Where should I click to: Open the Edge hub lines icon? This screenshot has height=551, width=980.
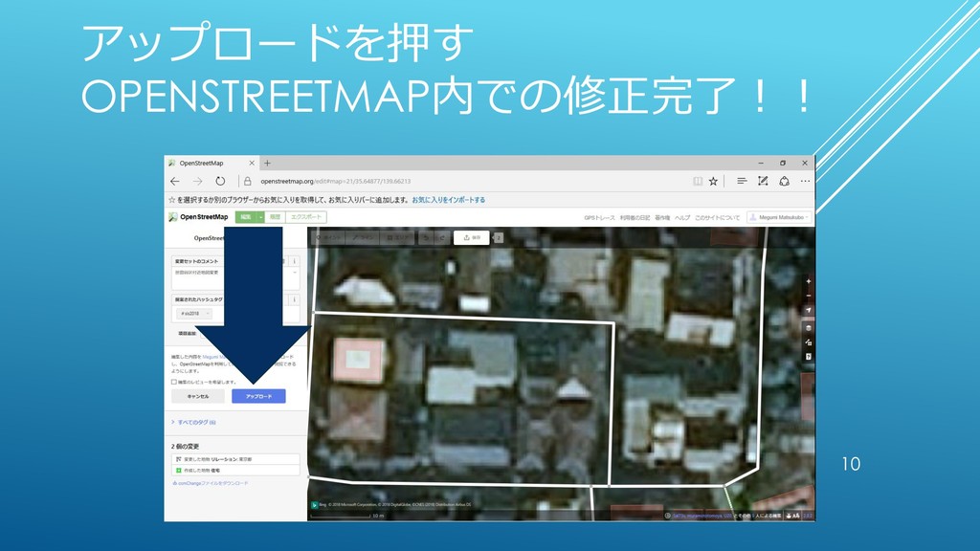[742, 181]
